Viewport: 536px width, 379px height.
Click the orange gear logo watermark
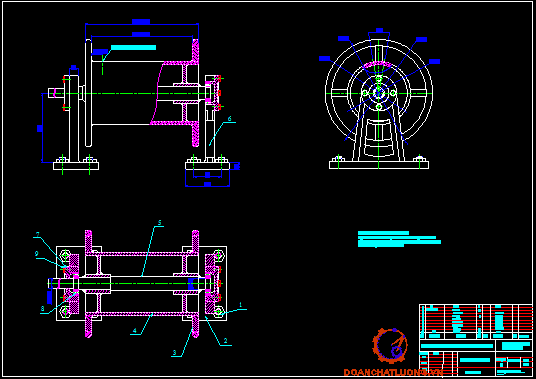click(390, 346)
